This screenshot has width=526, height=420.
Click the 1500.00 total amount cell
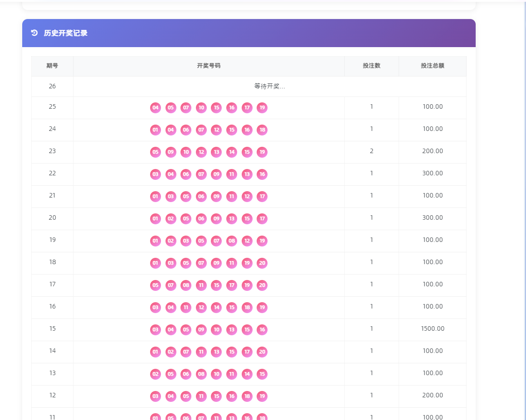pos(432,328)
